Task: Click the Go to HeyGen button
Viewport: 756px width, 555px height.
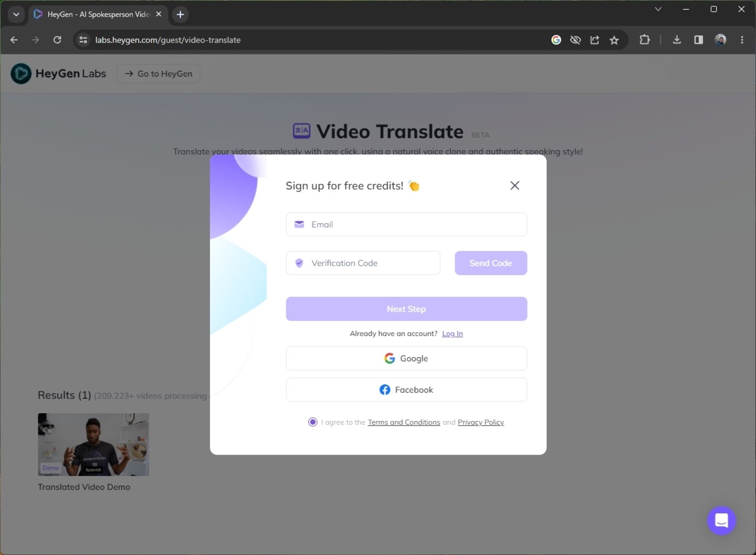Action: [159, 74]
